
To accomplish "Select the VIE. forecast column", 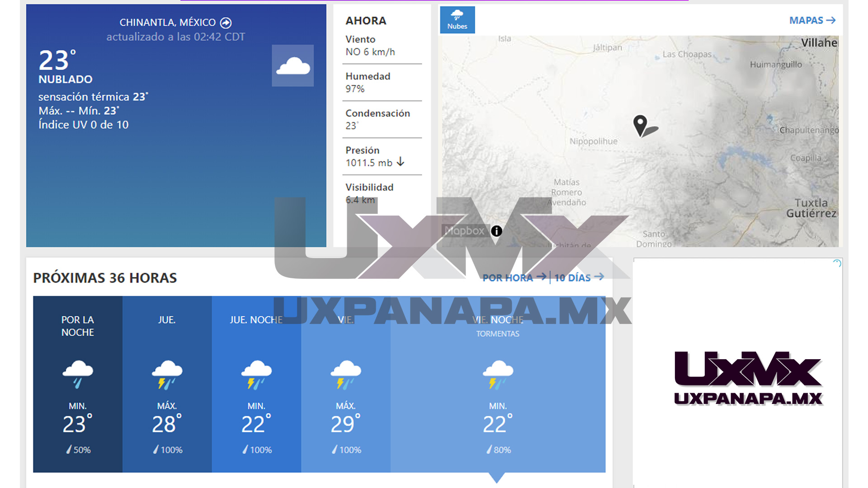I will pos(346,384).
